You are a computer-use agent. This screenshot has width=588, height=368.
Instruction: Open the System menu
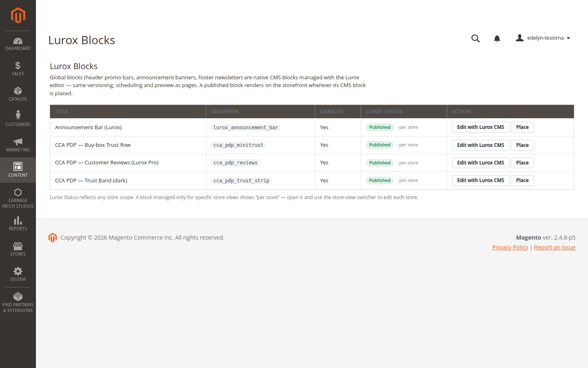point(18,274)
